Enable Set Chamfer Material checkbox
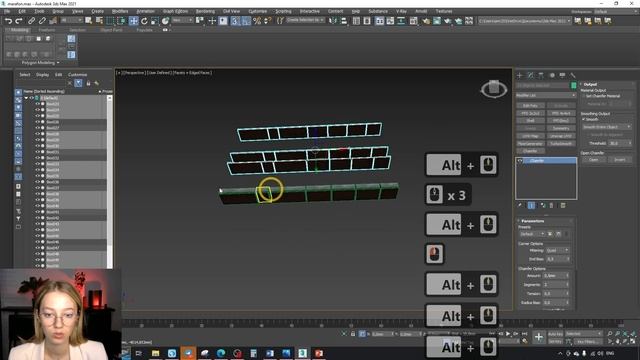 584,96
